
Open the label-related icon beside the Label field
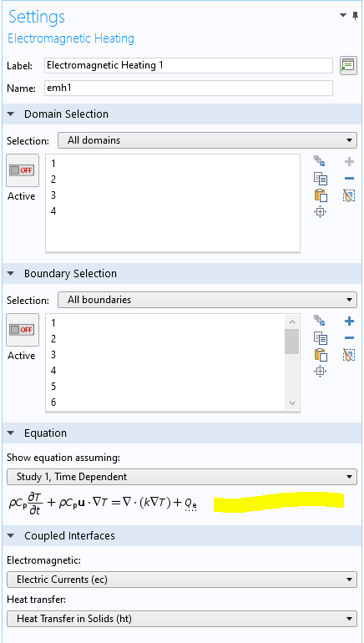(348, 66)
